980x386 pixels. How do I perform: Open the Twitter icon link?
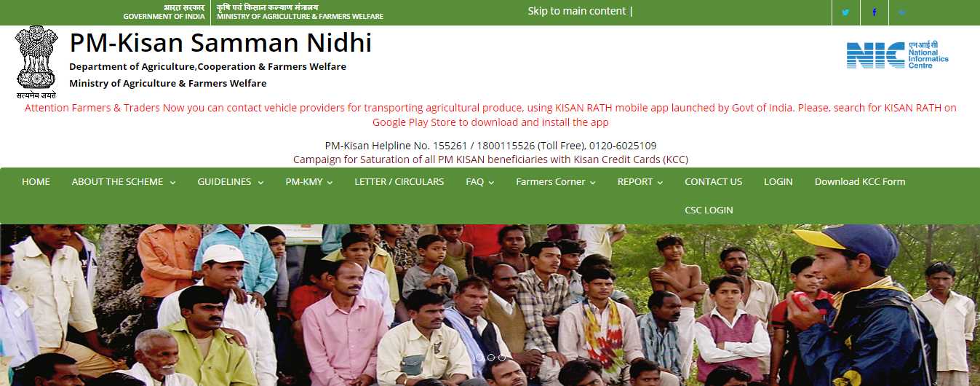[845, 12]
